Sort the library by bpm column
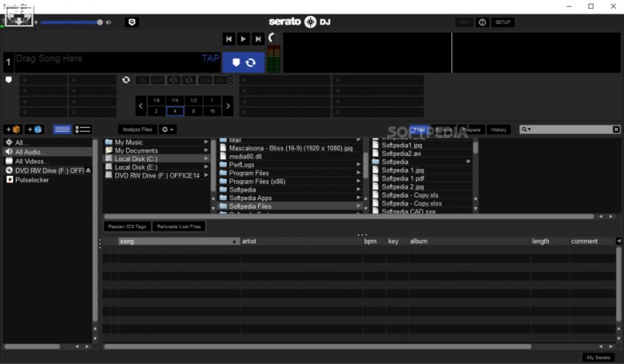Screen dimensions: 624x364 point(374,241)
